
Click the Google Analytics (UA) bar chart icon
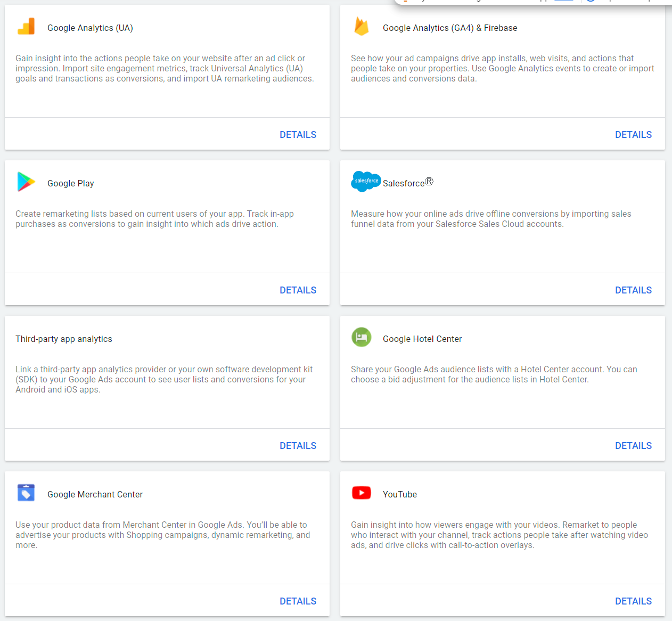26,26
